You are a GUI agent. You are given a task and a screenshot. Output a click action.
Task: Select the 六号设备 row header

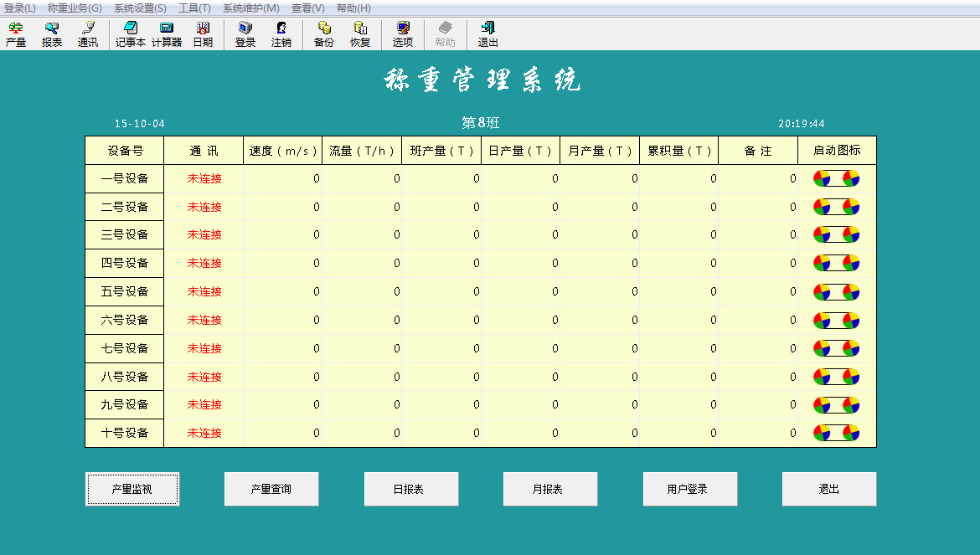[124, 321]
